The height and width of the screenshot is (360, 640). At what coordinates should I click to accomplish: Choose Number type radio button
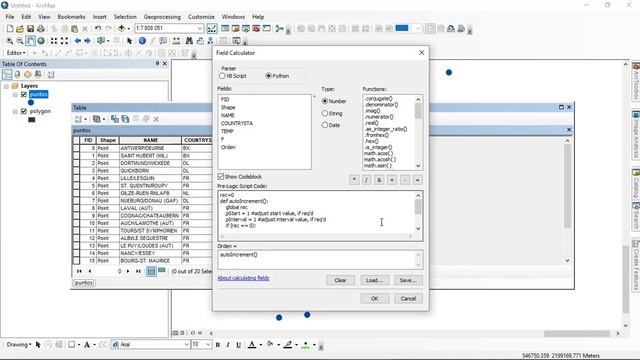tap(325, 101)
